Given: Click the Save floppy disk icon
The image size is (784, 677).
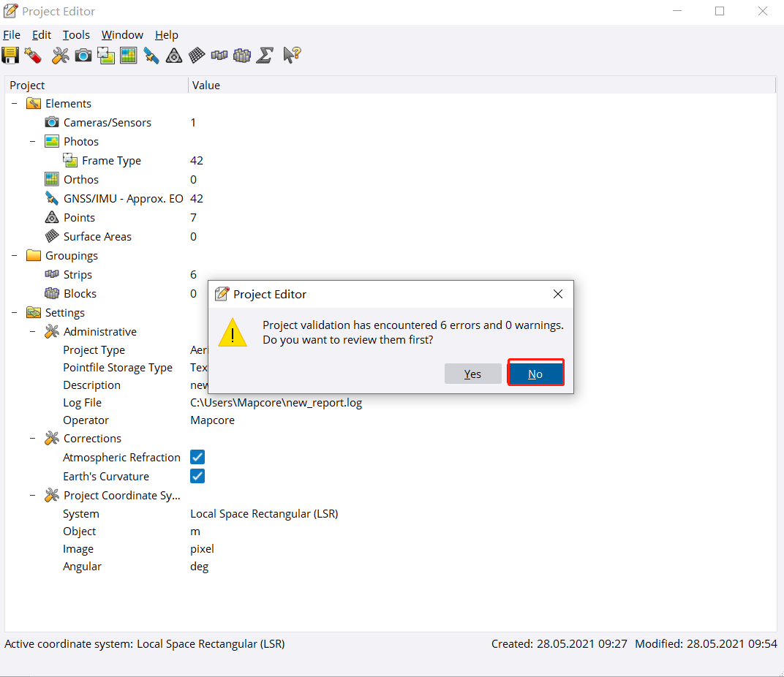Looking at the screenshot, I should [10, 55].
